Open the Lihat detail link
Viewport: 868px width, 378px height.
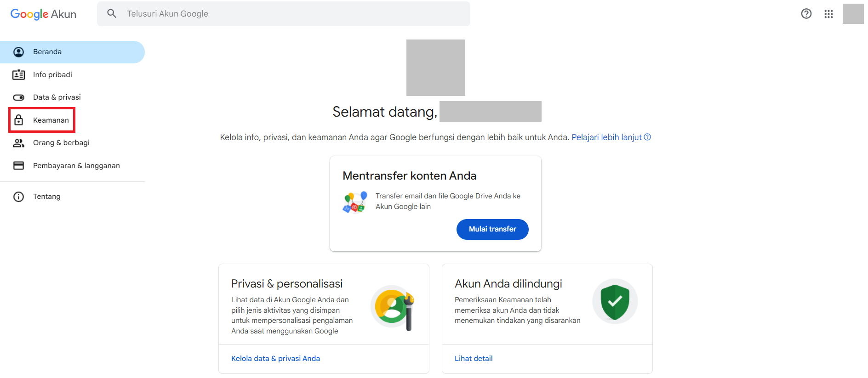(474, 359)
